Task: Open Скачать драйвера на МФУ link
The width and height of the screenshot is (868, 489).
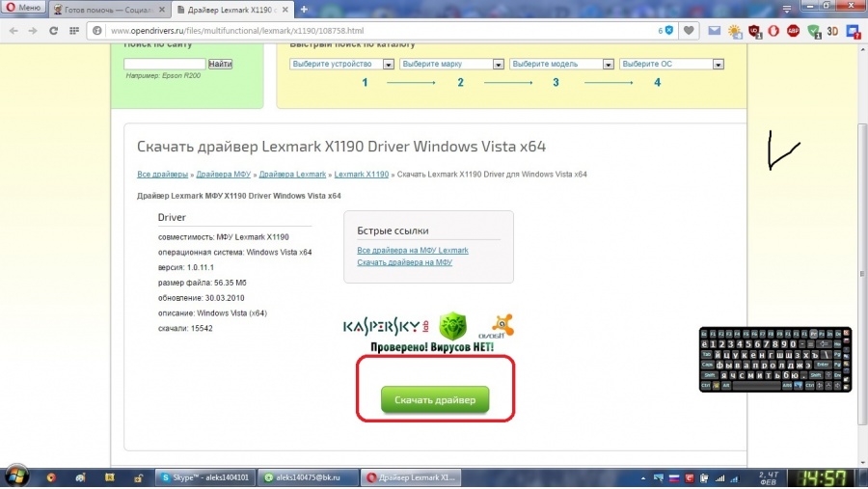Action: coord(405,262)
